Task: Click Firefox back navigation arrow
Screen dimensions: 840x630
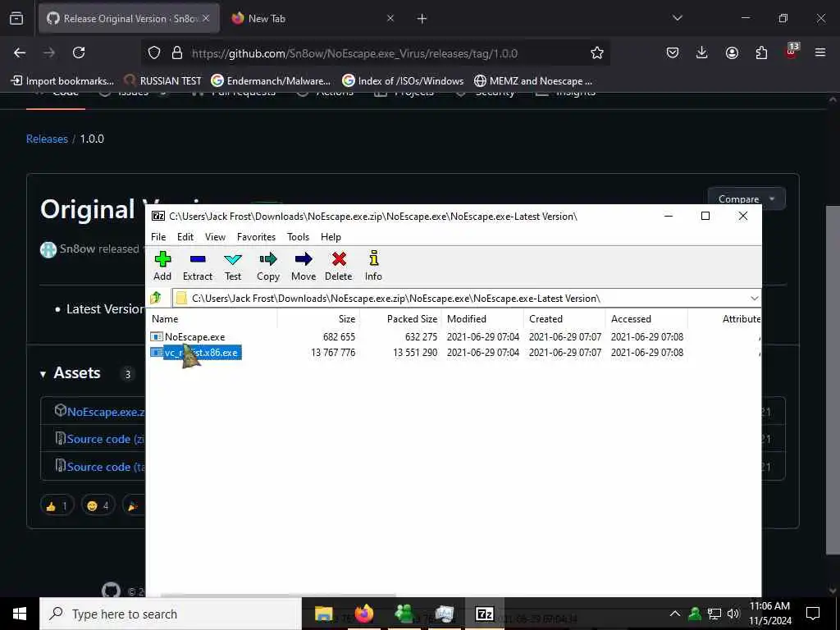Action: pyautogui.click(x=20, y=52)
